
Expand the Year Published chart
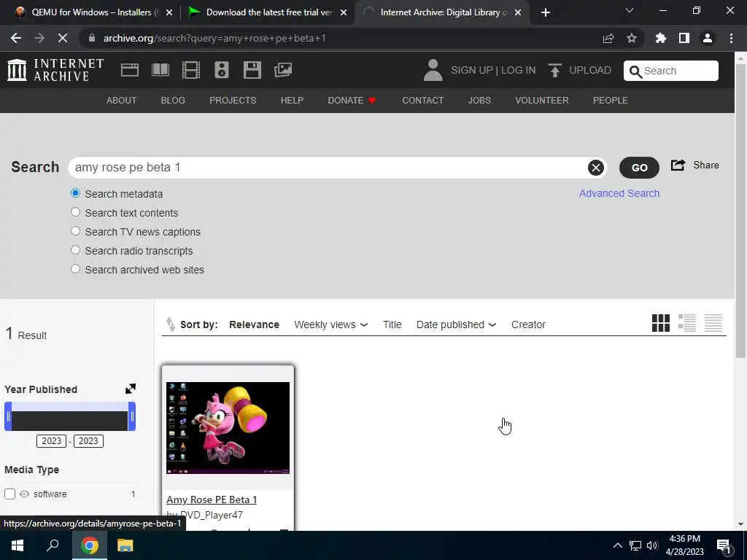point(130,389)
